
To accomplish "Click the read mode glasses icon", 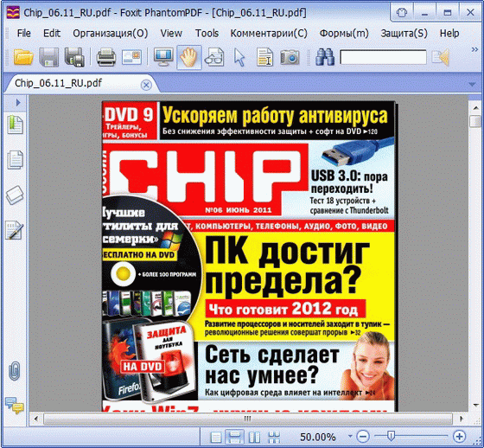I will click(x=214, y=57).
